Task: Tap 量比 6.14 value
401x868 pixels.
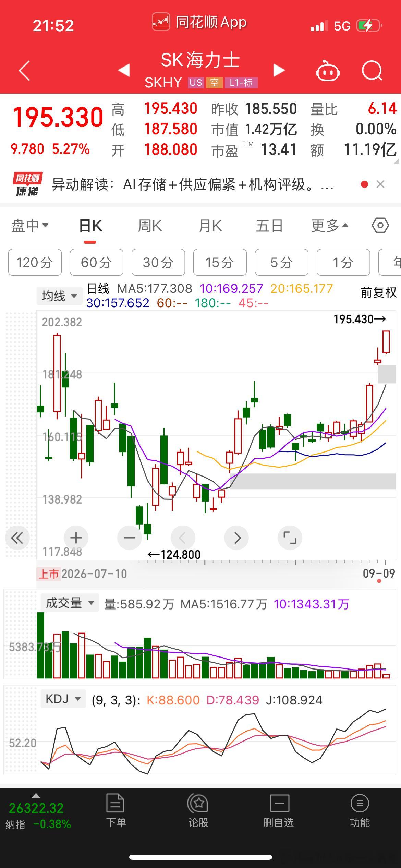Action: [354, 109]
